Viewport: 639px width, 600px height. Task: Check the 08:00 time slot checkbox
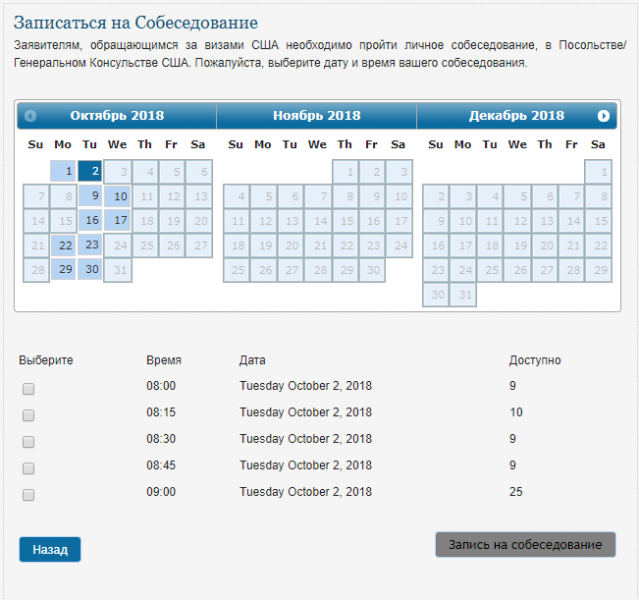(x=29, y=388)
